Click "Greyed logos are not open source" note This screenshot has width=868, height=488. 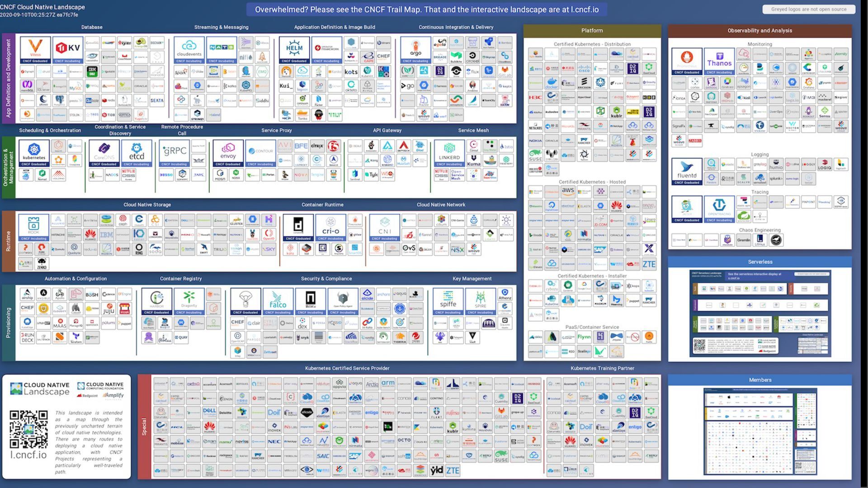(809, 9)
